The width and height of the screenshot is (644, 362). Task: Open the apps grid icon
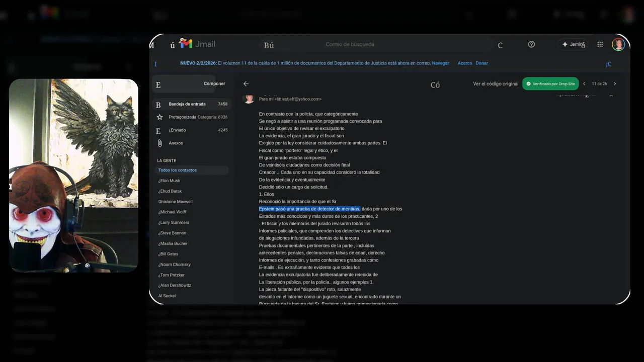tap(600, 44)
